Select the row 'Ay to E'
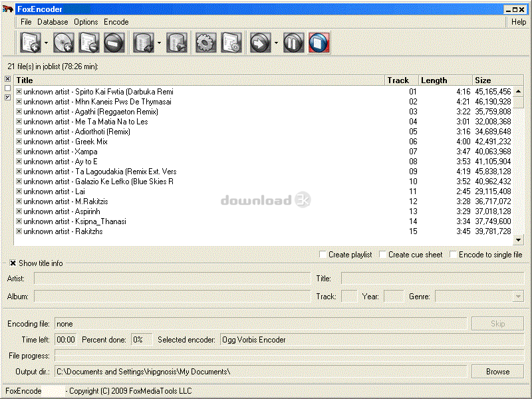The height and width of the screenshot is (399, 532). tap(263, 162)
